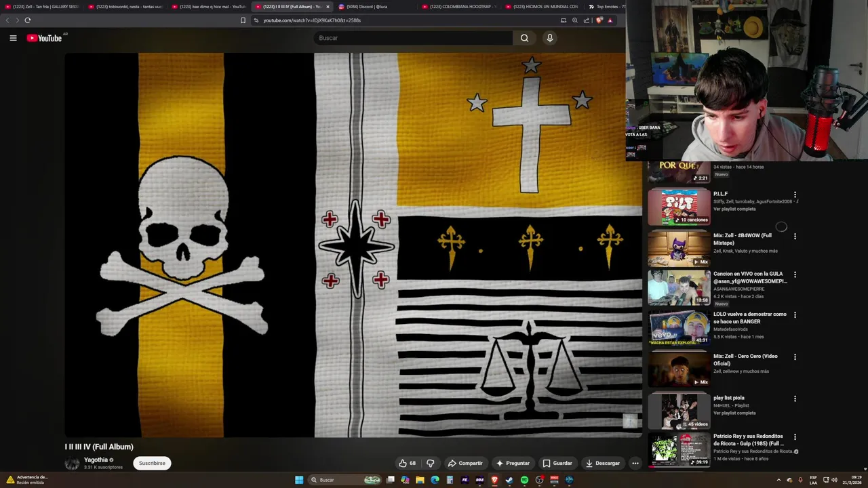Open the clock showing 09:19 in taskbar
This screenshot has width=868, height=488.
[852, 480]
